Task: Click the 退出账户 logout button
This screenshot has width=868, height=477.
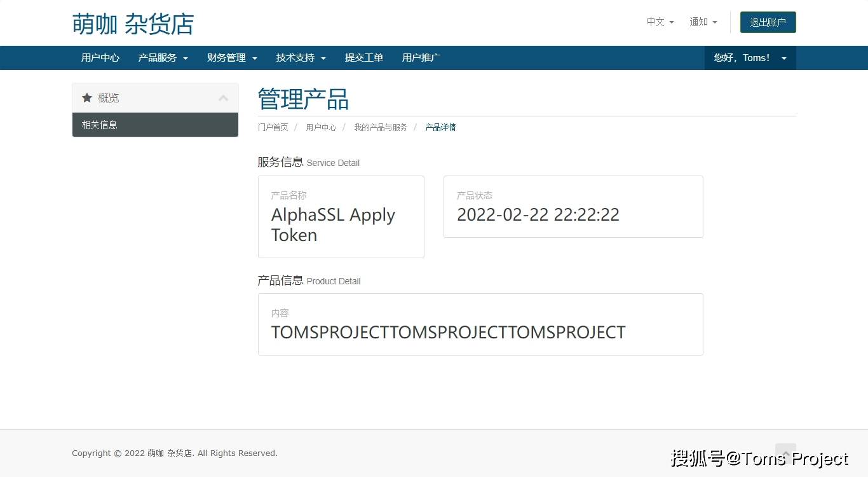Action: click(x=768, y=22)
